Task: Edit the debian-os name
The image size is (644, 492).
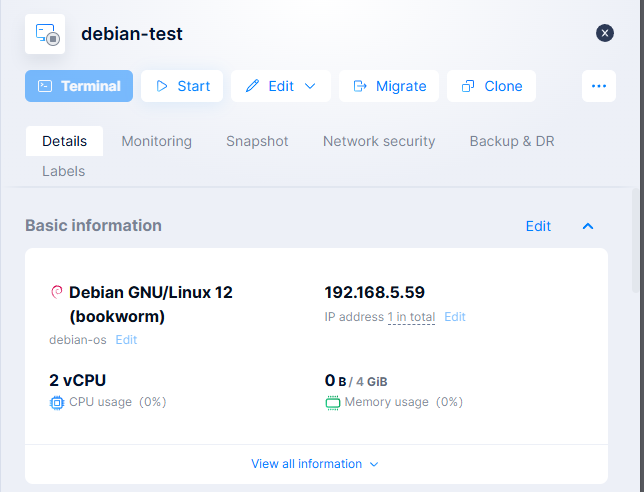Action: pos(126,340)
